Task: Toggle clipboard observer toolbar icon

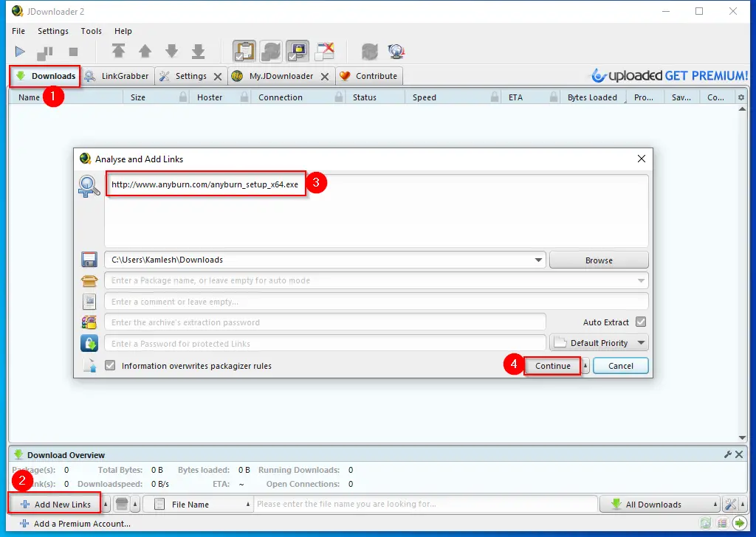Action: tap(244, 51)
